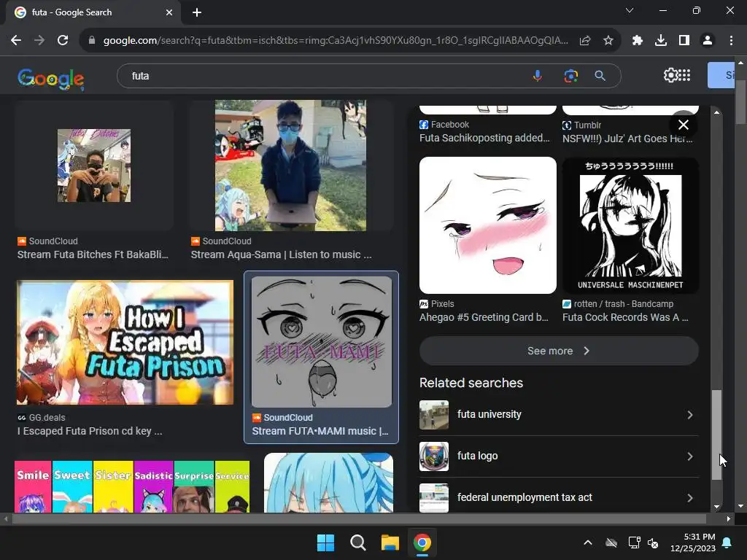Open network settings tray icon
Screen dimensions: 747x560
(634, 542)
